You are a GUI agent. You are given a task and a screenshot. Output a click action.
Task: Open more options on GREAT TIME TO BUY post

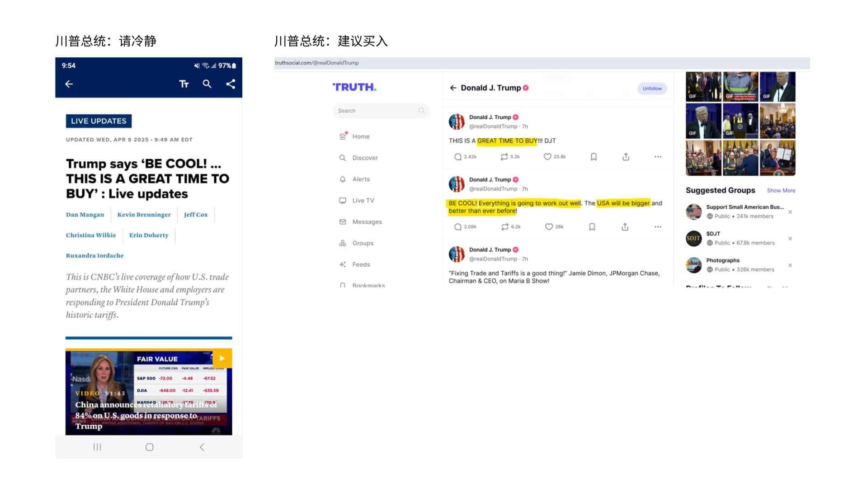pos(658,157)
